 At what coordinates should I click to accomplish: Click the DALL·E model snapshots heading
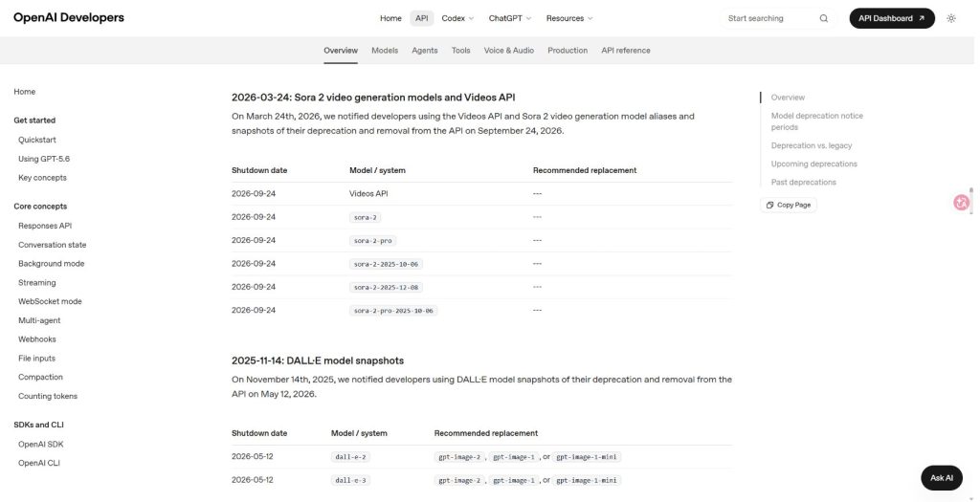[318, 360]
